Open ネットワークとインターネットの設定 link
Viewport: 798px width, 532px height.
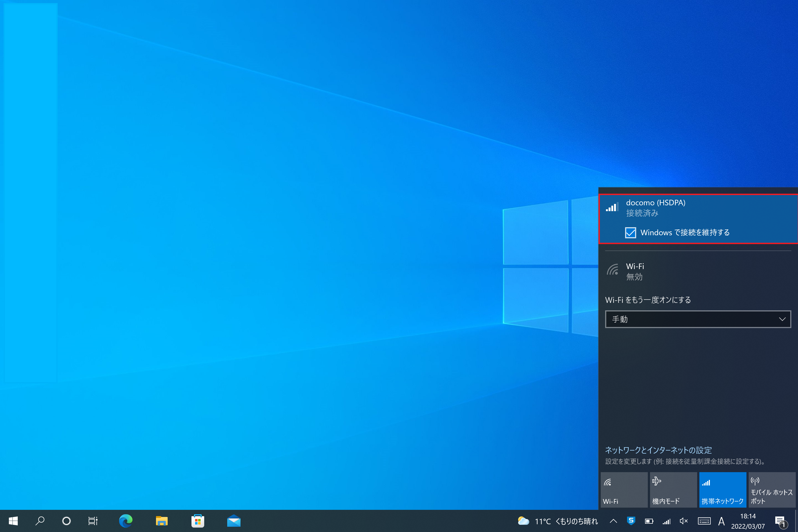click(x=658, y=450)
